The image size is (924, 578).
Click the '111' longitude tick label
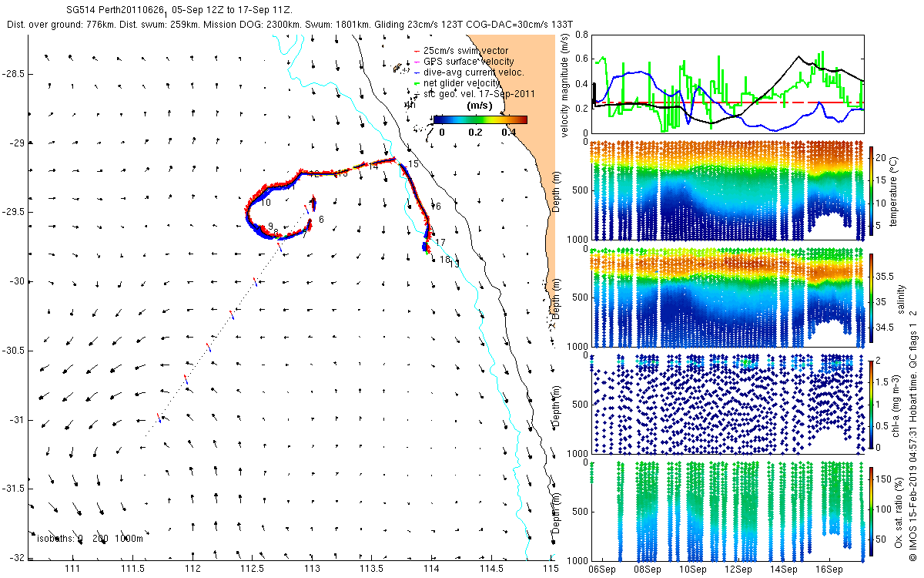(x=73, y=569)
